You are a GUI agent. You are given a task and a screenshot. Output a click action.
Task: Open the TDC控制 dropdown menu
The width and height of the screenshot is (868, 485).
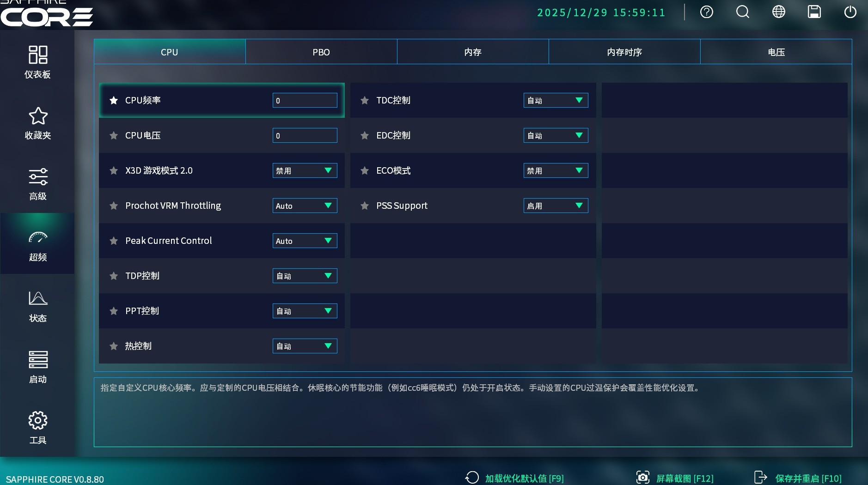click(x=556, y=100)
